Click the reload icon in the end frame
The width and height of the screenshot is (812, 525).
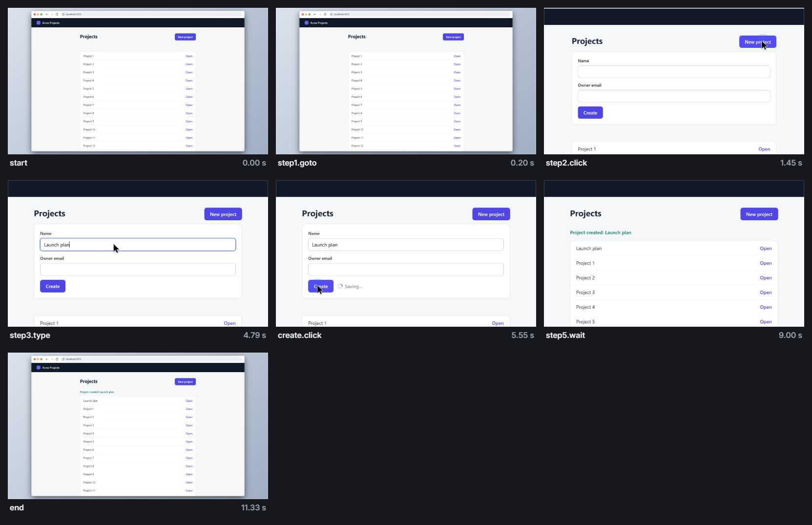click(57, 359)
